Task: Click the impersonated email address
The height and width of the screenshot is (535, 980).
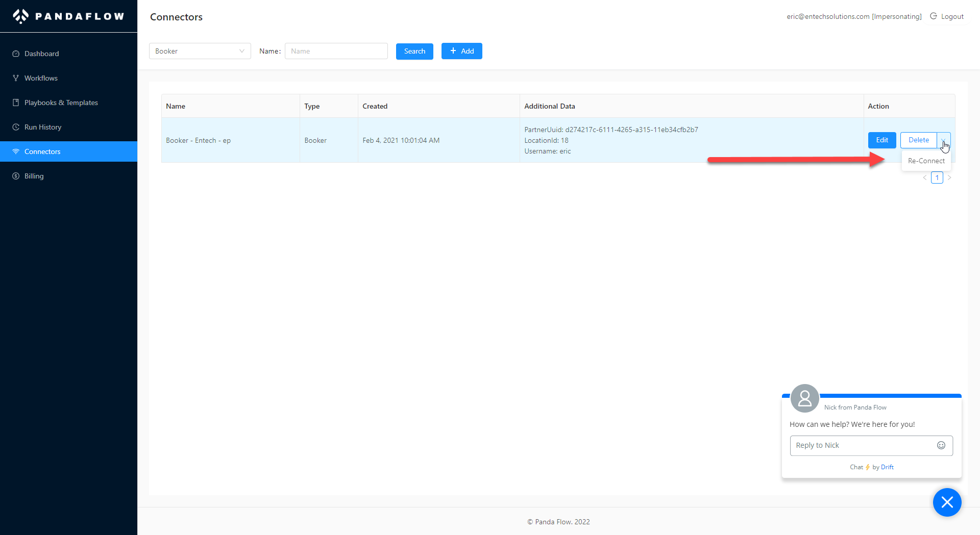Action: [828, 16]
